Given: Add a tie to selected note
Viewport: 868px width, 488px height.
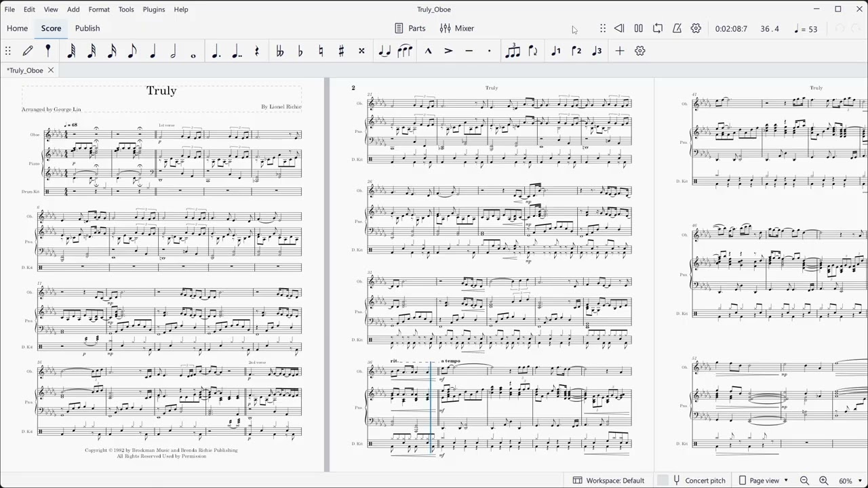Looking at the screenshot, I should [384, 51].
